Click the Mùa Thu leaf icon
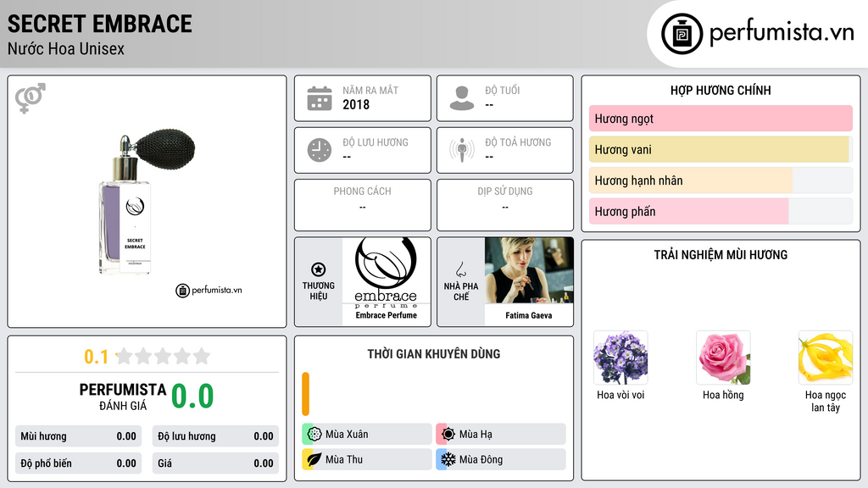868x488 pixels. [314, 459]
